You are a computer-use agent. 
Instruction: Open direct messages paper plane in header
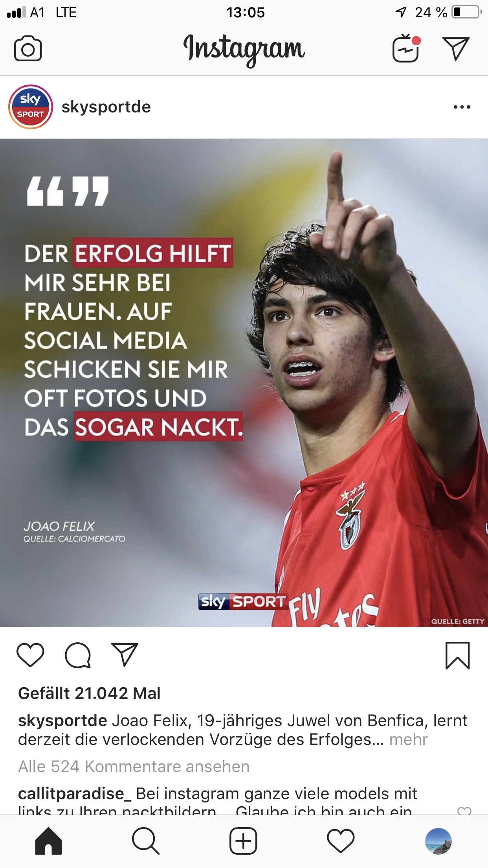click(x=456, y=48)
